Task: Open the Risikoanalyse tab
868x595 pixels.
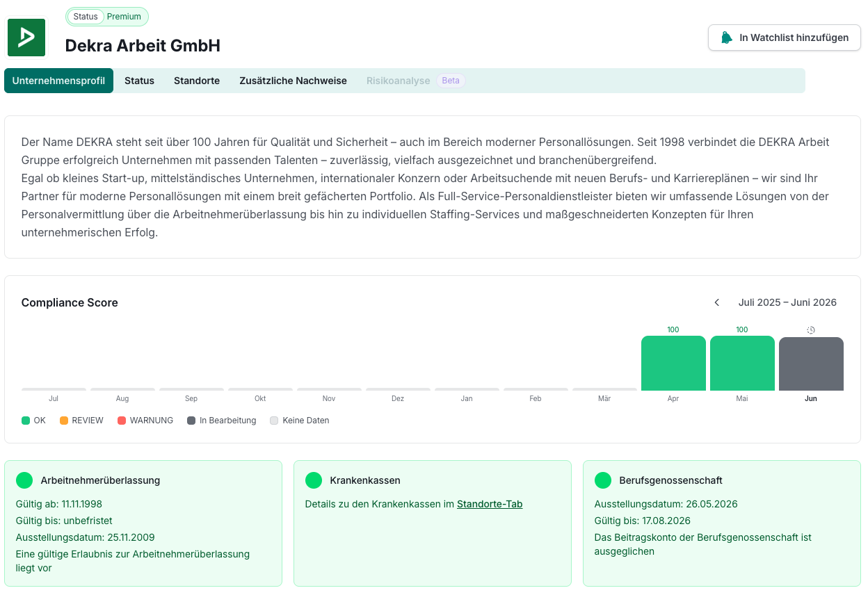Action: coord(399,81)
